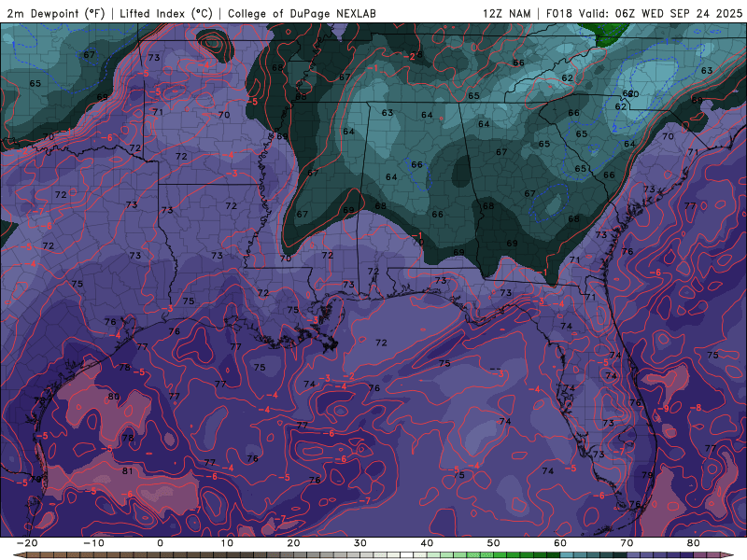The width and height of the screenshot is (747, 560).
Task: Click the "12Z NAM" model run label
Action: (507, 13)
